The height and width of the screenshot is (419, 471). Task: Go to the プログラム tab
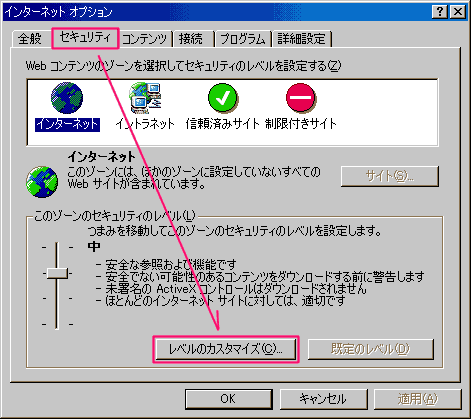click(243, 39)
